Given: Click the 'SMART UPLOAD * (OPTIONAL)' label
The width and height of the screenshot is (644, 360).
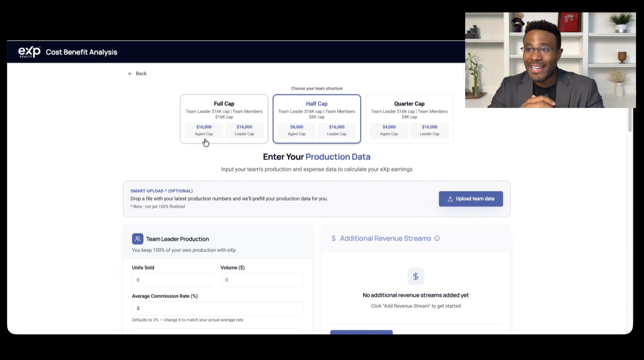Looking at the screenshot, I should [x=162, y=191].
